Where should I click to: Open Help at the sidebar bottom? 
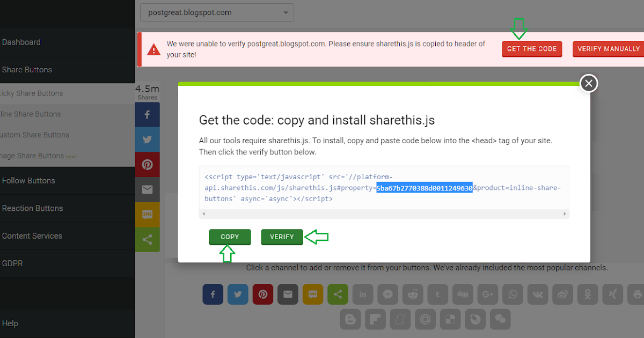coord(67,324)
